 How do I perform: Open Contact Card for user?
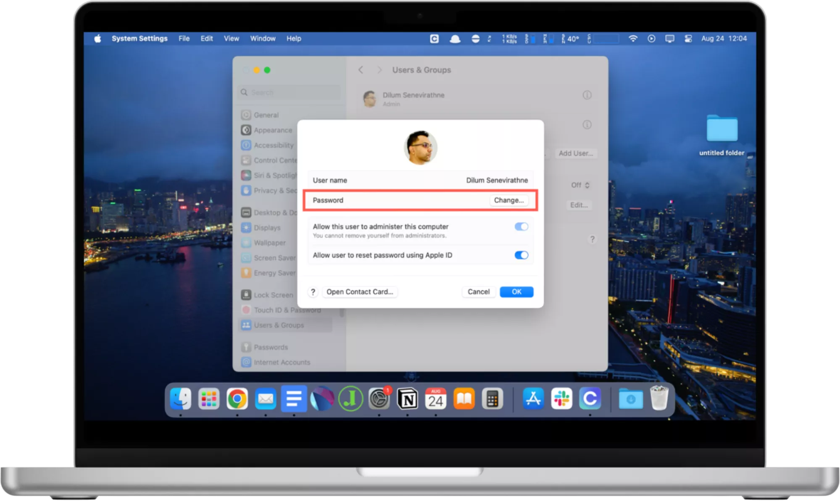360,292
